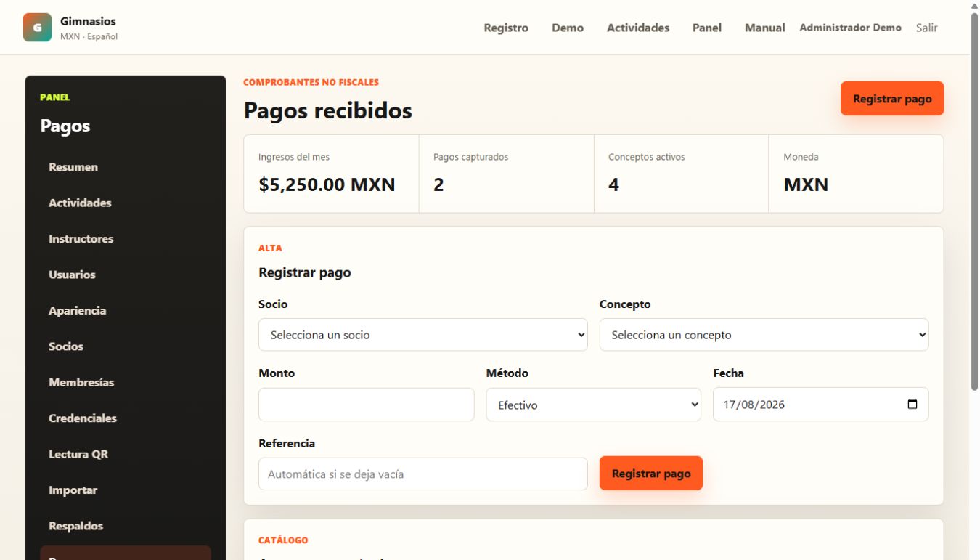Expand the Socio dropdown
The height and width of the screenshot is (560, 980).
pyautogui.click(x=423, y=335)
